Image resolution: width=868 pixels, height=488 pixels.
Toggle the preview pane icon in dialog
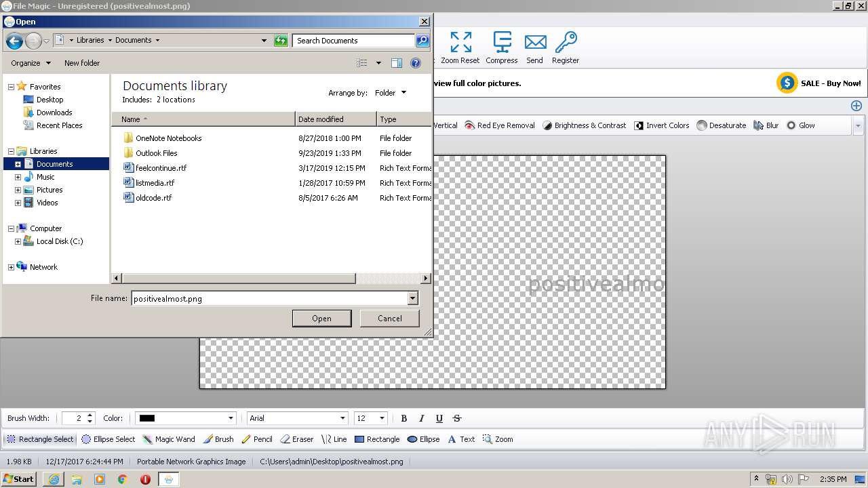(397, 63)
